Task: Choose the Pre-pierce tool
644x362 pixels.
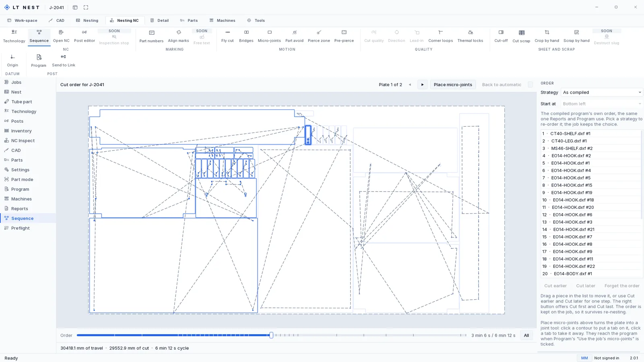Action: pos(344,36)
